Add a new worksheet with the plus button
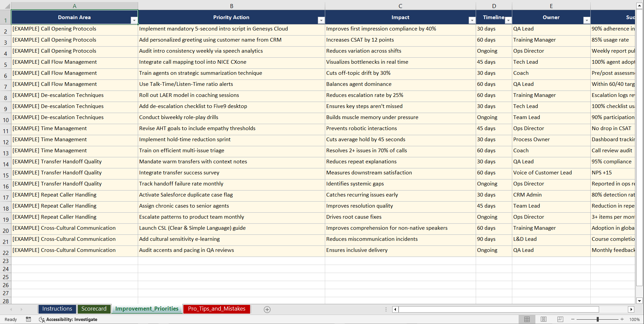Viewport: 644px width, 324px height. [x=267, y=309]
